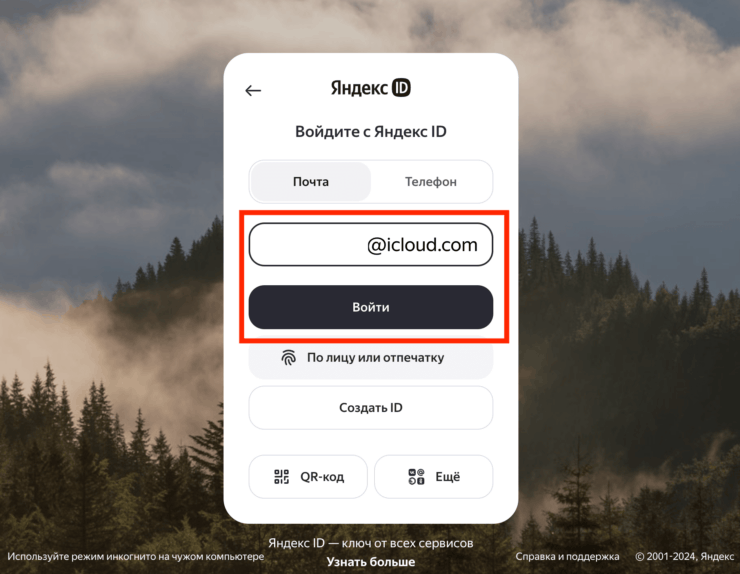Open Справка и поддержка link
This screenshot has height=574, width=740.
pyautogui.click(x=567, y=557)
